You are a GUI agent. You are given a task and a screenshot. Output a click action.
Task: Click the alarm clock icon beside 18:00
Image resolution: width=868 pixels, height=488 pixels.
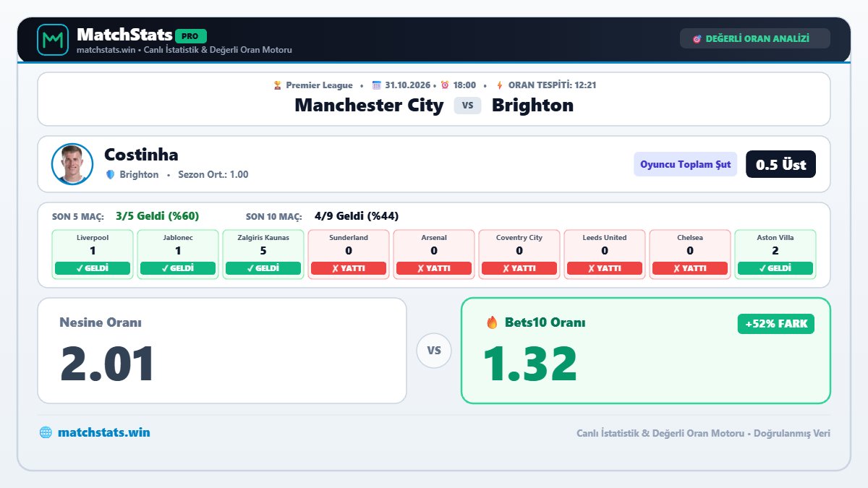(445, 85)
